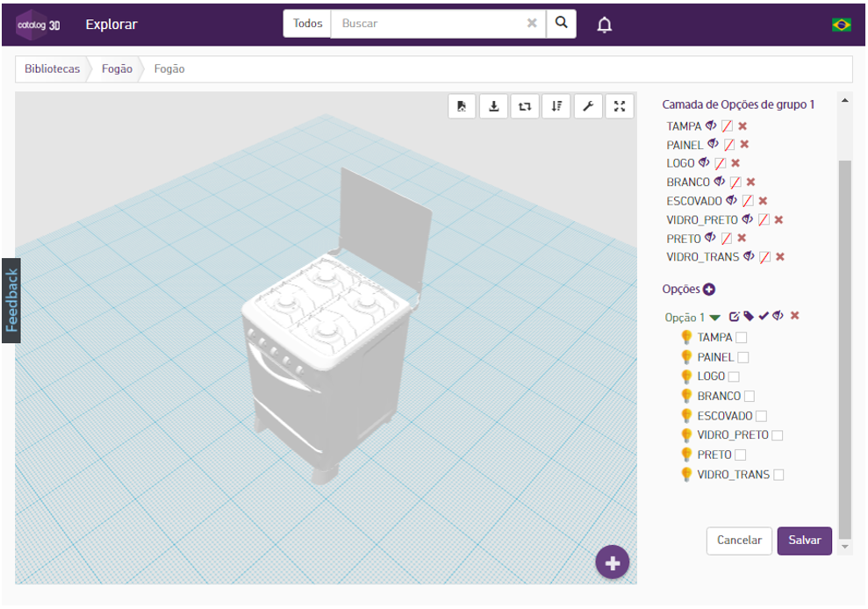Click the catalog 3D logo

[38, 25]
